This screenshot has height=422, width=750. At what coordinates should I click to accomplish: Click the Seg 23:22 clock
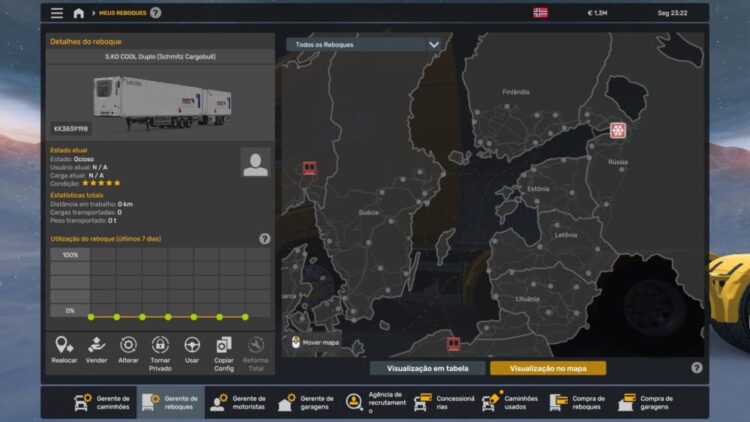point(672,13)
